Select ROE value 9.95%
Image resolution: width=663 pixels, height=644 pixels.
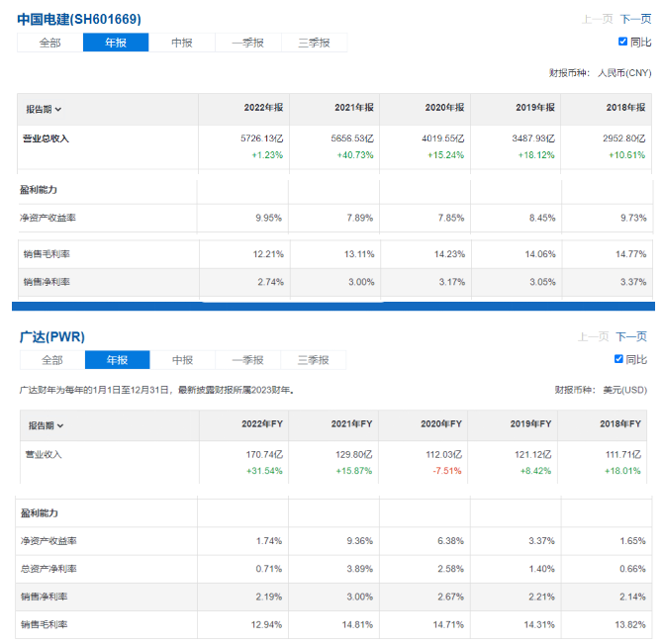(x=268, y=218)
